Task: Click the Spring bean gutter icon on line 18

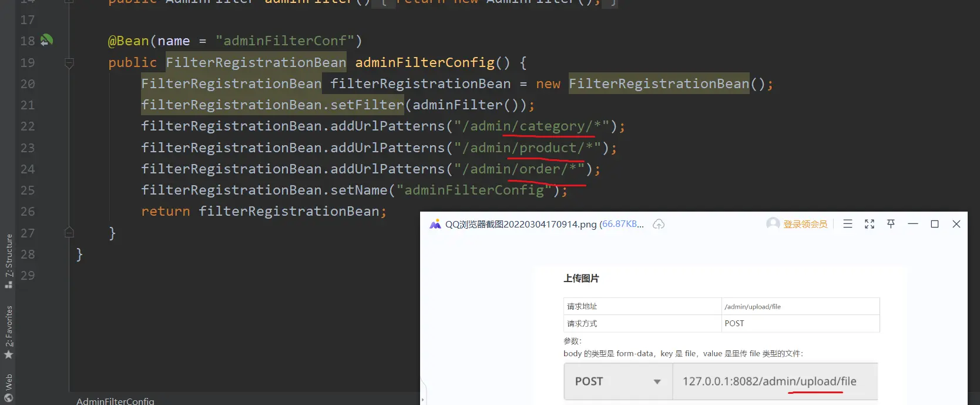Action: click(x=47, y=41)
